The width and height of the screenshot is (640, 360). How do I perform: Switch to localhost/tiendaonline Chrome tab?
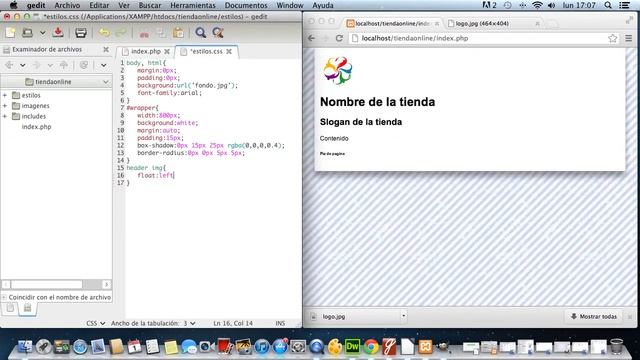tap(393, 24)
